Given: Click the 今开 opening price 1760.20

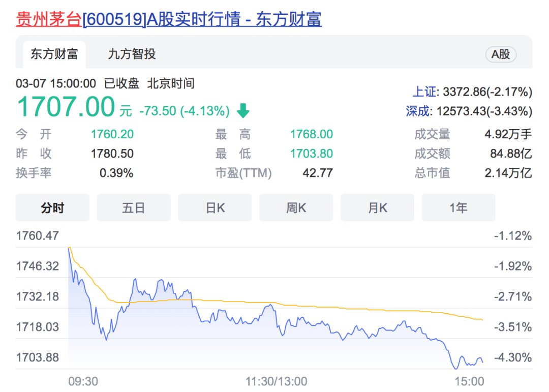Looking at the screenshot, I should tap(112, 134).
